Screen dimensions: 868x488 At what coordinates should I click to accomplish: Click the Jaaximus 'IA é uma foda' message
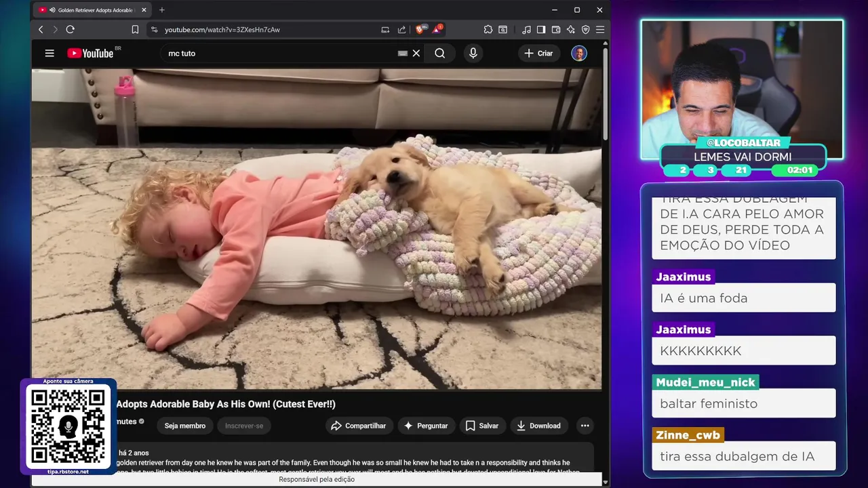click(744, 298)
